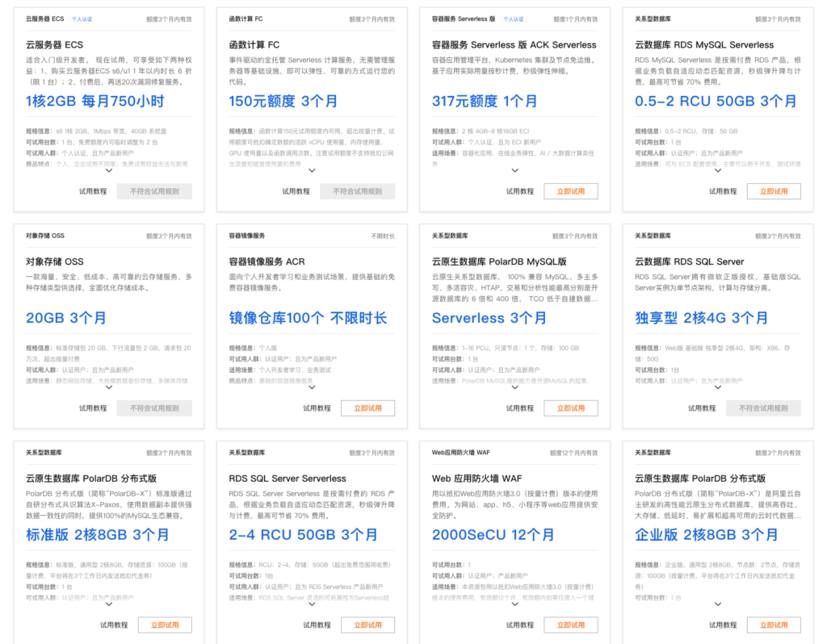Viewport: 827px width, 644px height.
Task: Click the heading "云数据库 RDS MySQL Serverless"
Action: pos(704,45)
